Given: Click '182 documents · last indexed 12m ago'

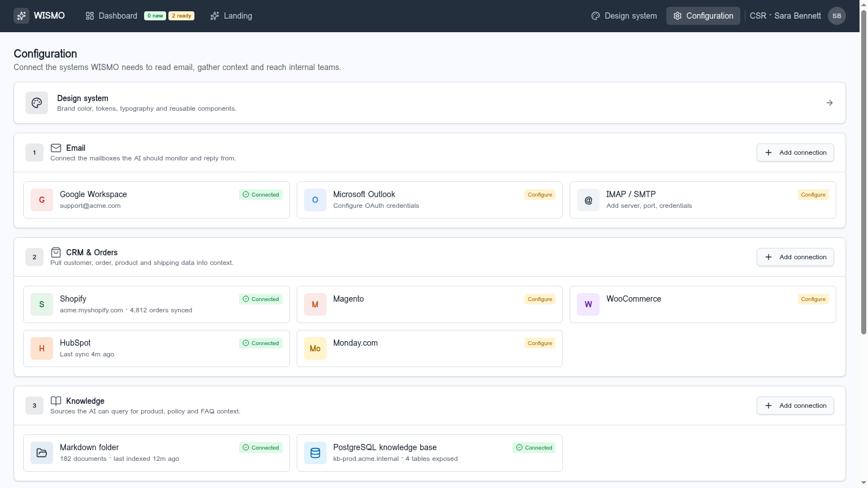Looking at the screenshot, I should [x=120, y=459].
